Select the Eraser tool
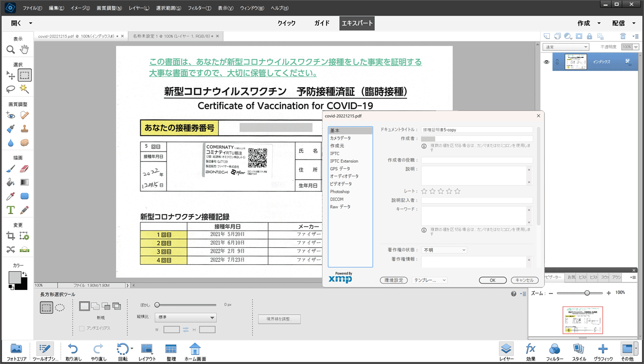 pyautogui.click(x=24, y=169)
